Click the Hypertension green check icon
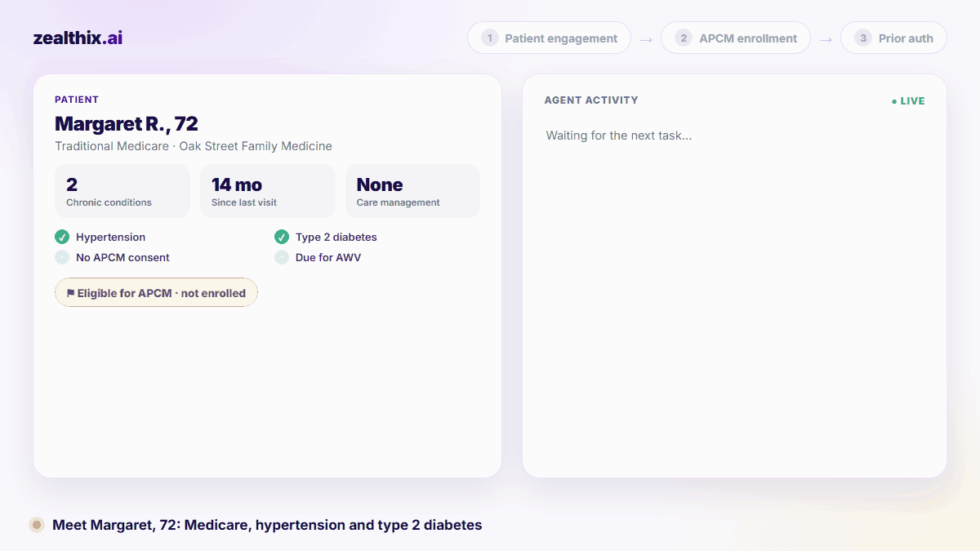The width and height of the screenshot is (980, 551). pyautogui.click(x=62, y=237)
